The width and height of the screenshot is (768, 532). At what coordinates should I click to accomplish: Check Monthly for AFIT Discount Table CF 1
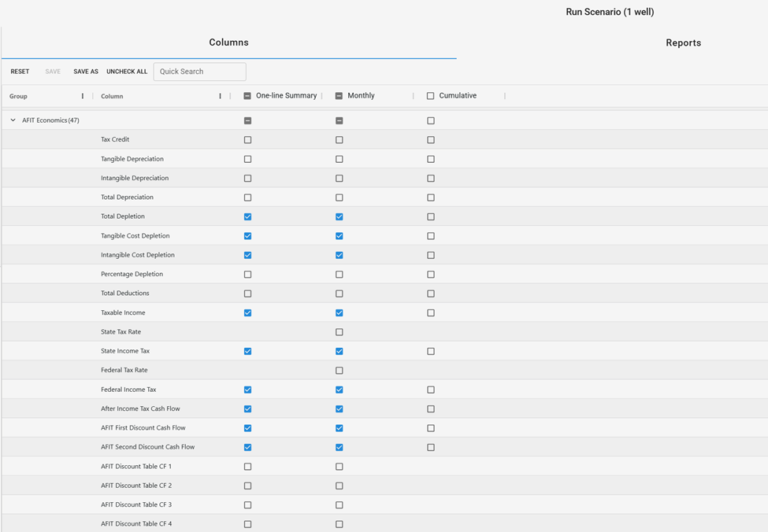pos(339,467)
